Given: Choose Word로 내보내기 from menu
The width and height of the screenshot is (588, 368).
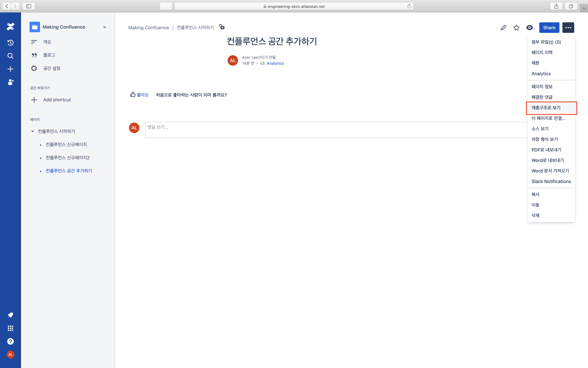Looking at the screenshot, I should pyautogui.click(x=551, y=160).
